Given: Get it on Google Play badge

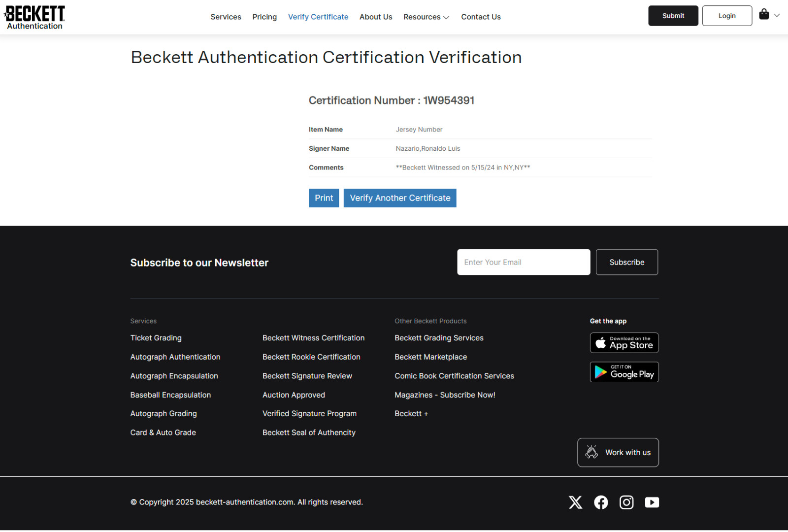Looking at the screenshot, I should [624, 372].
